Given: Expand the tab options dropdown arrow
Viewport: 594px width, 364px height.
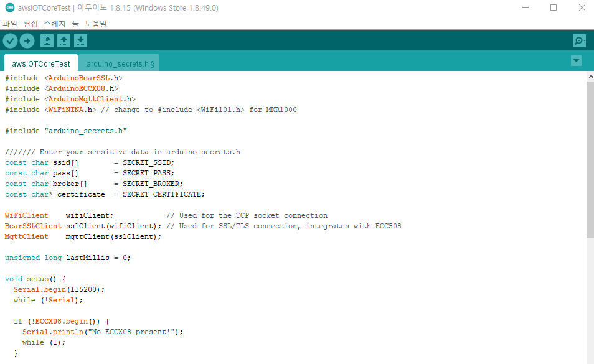Looking at the screenshot, I should point(576,61).
